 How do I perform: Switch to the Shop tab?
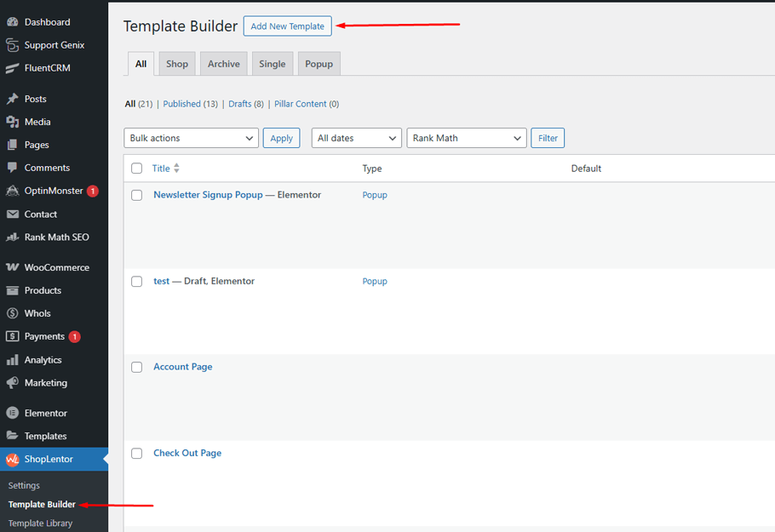177,64
